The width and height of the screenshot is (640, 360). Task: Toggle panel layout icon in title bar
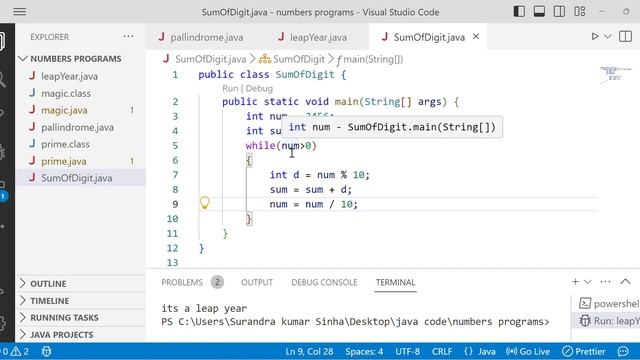click(x=539, y=11)
